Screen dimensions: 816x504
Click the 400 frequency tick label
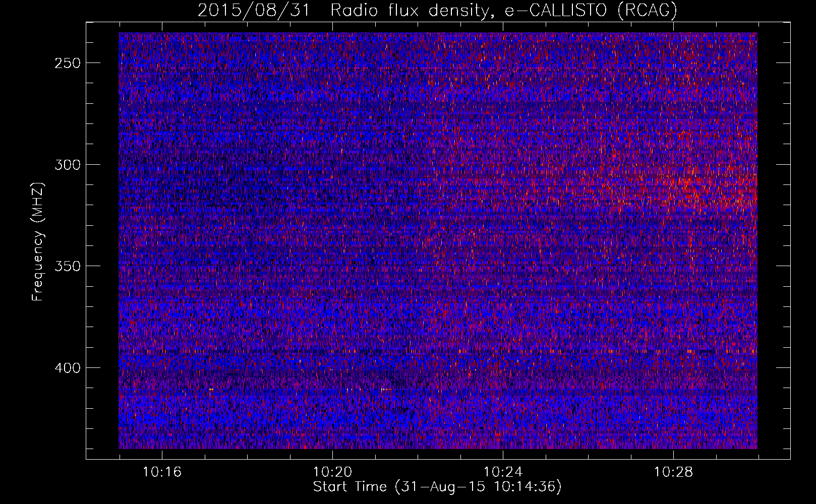68,368
